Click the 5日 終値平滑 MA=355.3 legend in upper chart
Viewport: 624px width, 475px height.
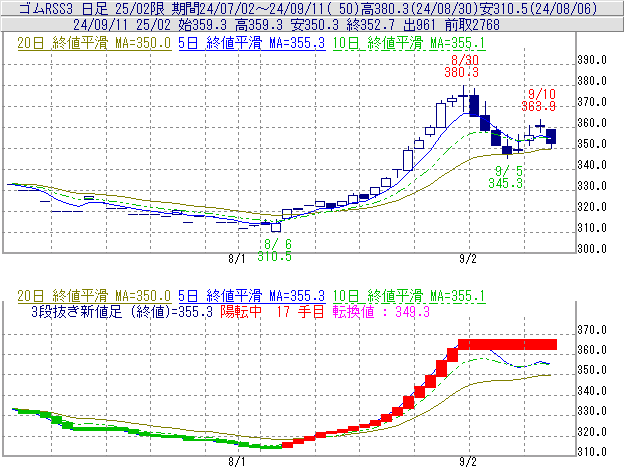(x=252, y=43)
